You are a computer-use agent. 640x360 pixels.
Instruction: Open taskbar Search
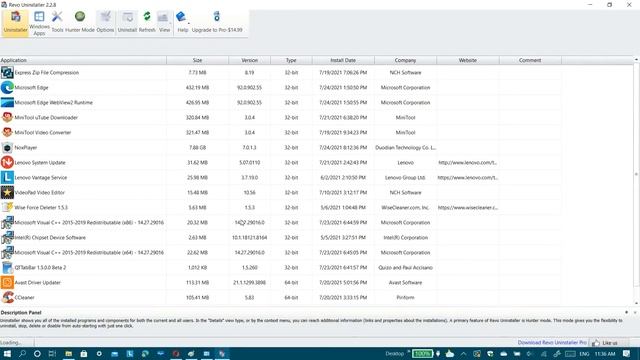point(22,353)
